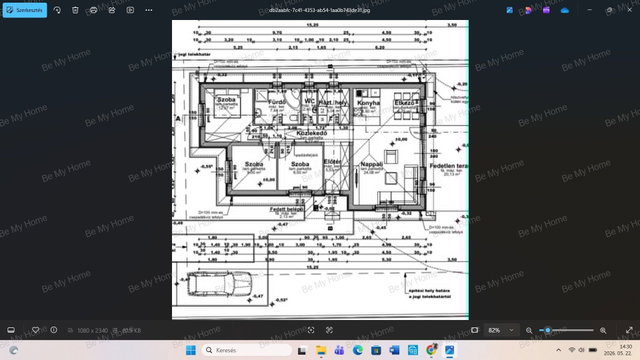640x360 pixels.
Task: Click the Keresés taskbar search box
Action: [247, 350]
